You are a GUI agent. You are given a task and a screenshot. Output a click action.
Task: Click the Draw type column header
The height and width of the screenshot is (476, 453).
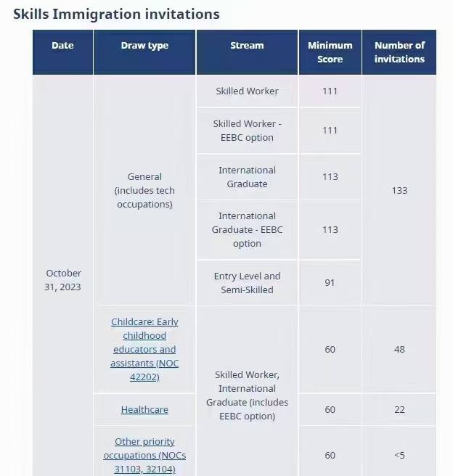(x=144, y=52)
